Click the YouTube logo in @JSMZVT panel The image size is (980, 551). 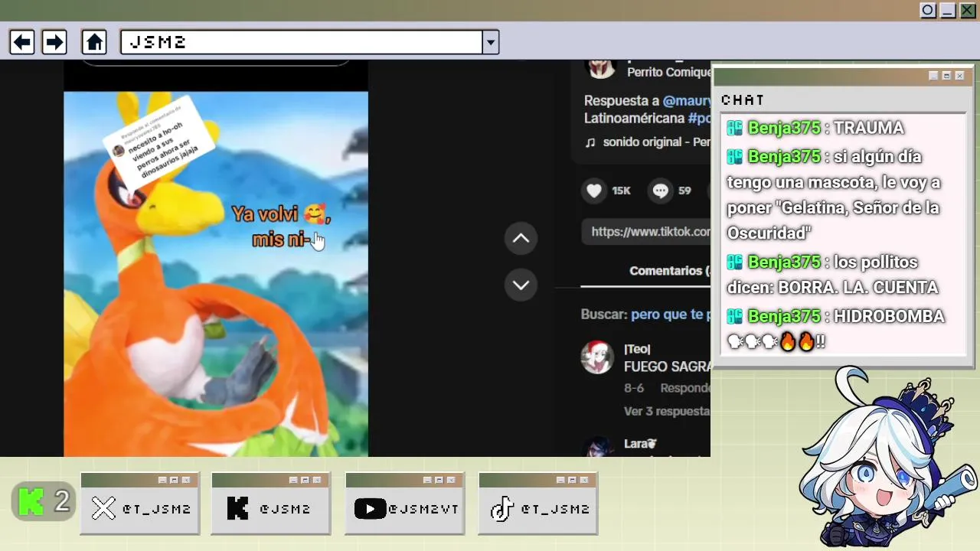(370, 509)
